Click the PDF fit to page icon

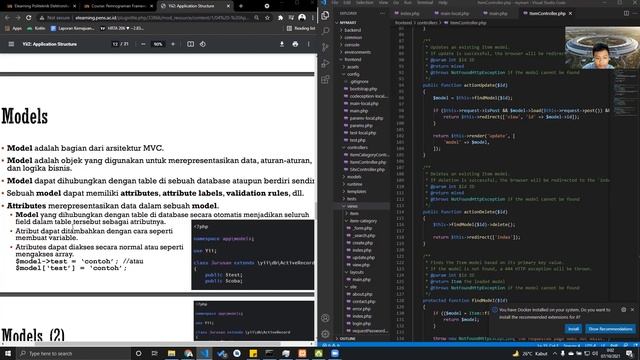191,44
